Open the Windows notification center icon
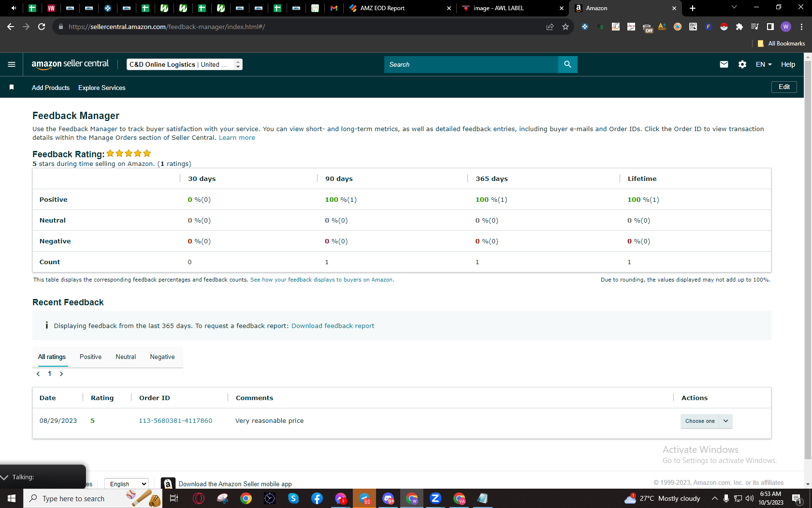Screen dimensions: 812x508 coord(797,498)
